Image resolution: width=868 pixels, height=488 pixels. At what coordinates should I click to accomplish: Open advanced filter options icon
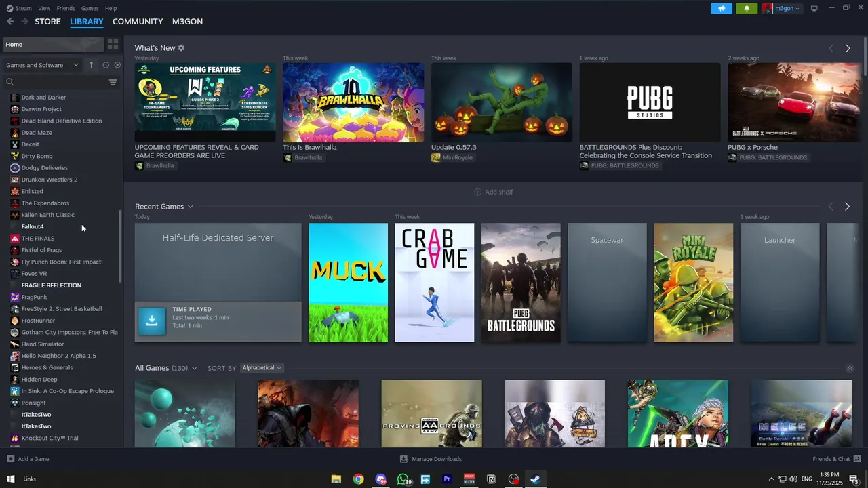click(113, 82)
